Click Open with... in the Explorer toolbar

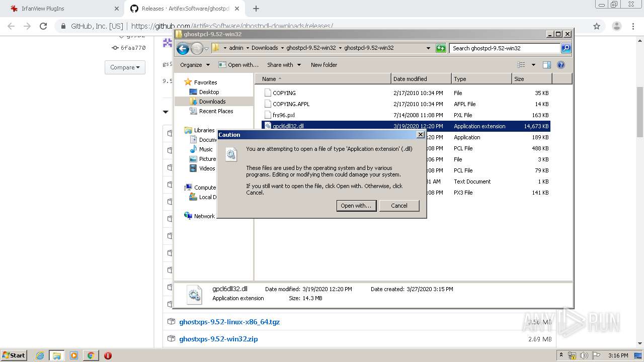(238, 65)
